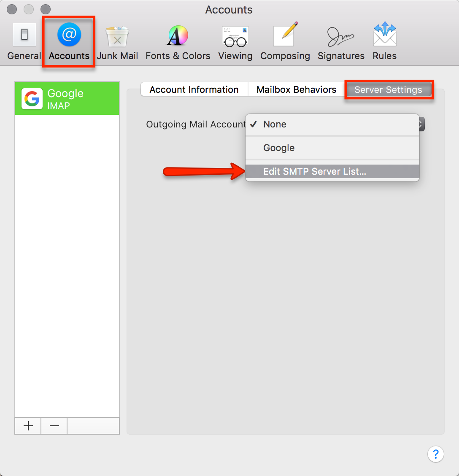The width and height of the screenshot is (459, 476).
Task: Open the Viewing preferences
Action: (235, 40)
